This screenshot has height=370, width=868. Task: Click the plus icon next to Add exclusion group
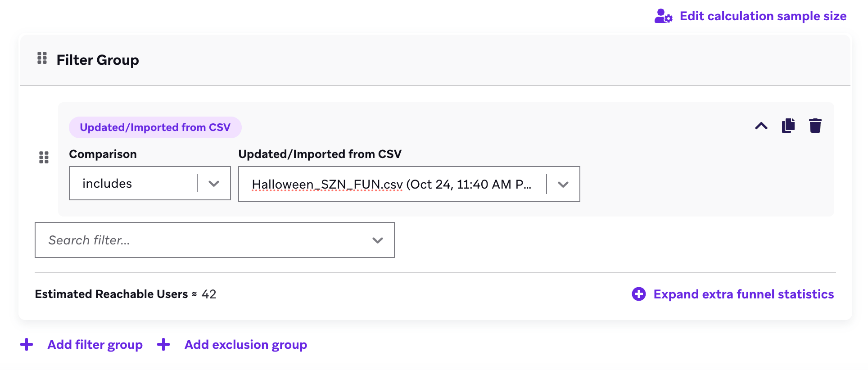pos(163,344)
